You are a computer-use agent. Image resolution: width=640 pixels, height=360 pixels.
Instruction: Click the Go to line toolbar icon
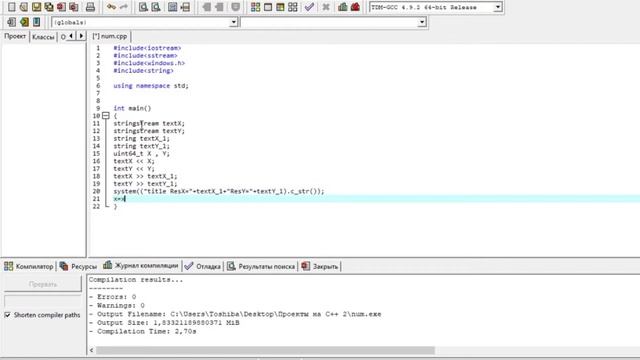tap(185, 7)
